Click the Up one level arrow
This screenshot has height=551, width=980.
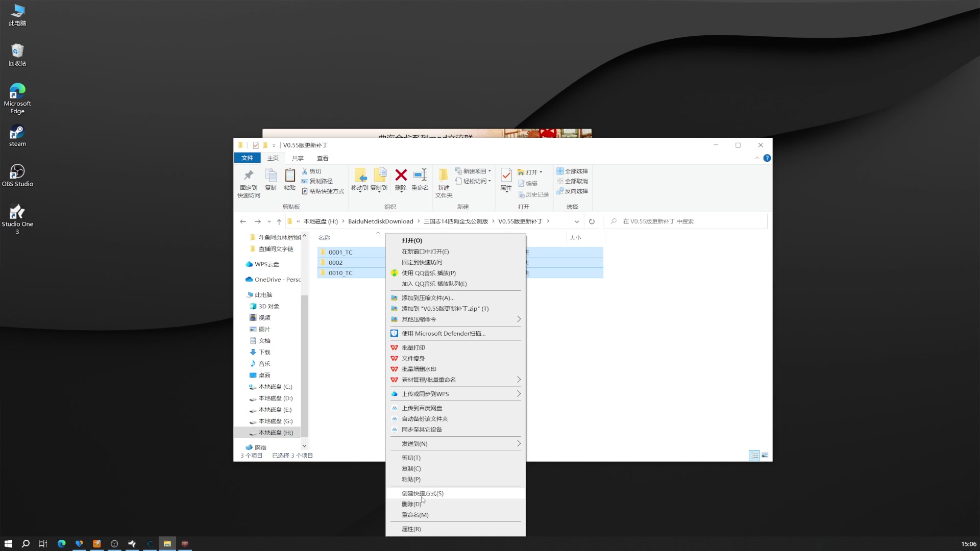(279, 221)
